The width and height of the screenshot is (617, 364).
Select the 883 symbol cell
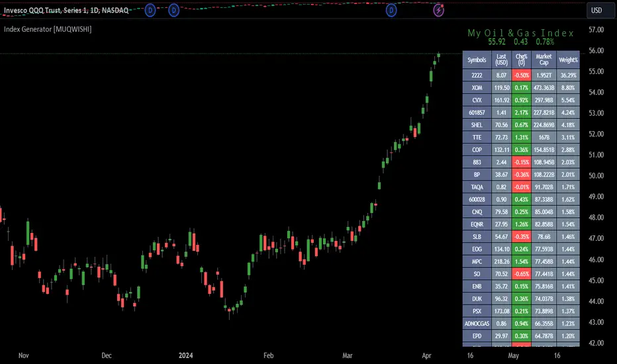(477, 162)
